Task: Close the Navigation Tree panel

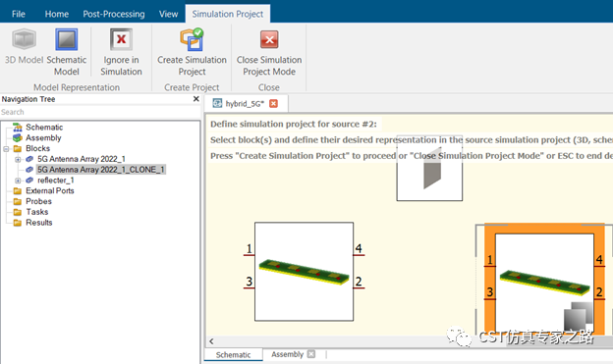Action: (196, 99)
